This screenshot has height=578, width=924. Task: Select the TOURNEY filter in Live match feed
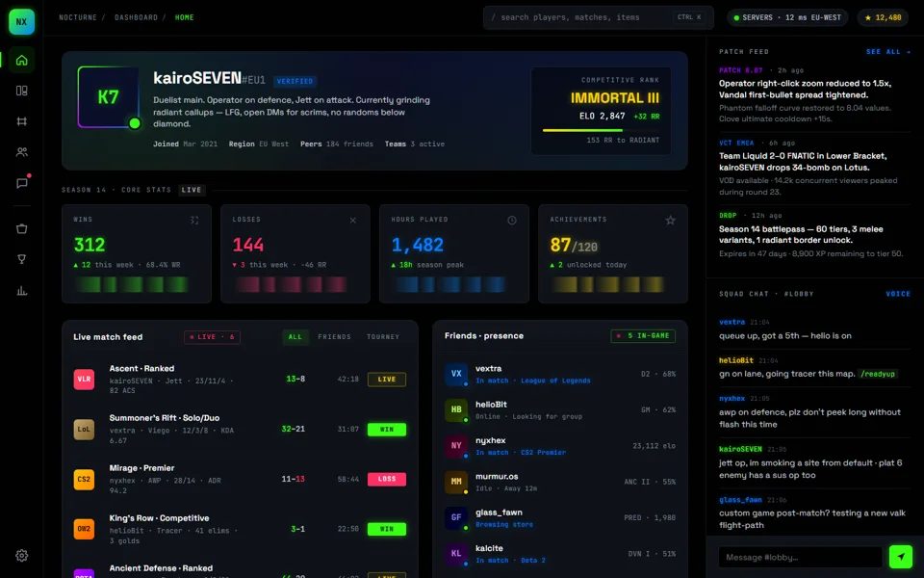coord(383,337)
